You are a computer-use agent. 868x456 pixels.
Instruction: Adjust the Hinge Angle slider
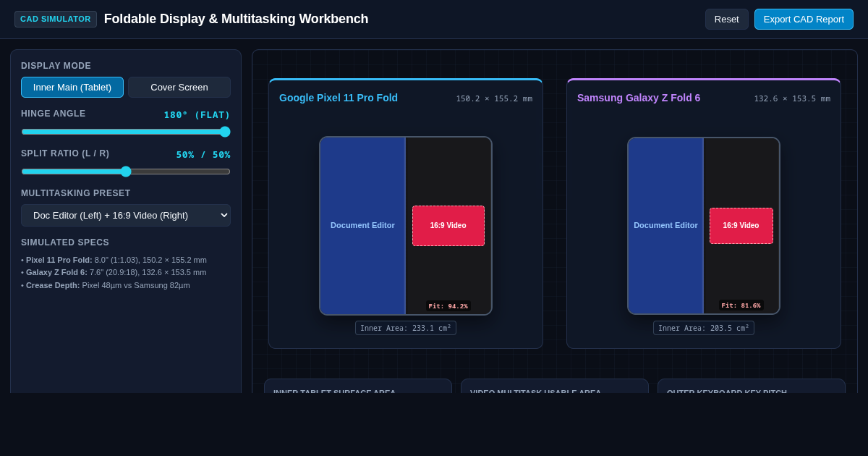126,132
